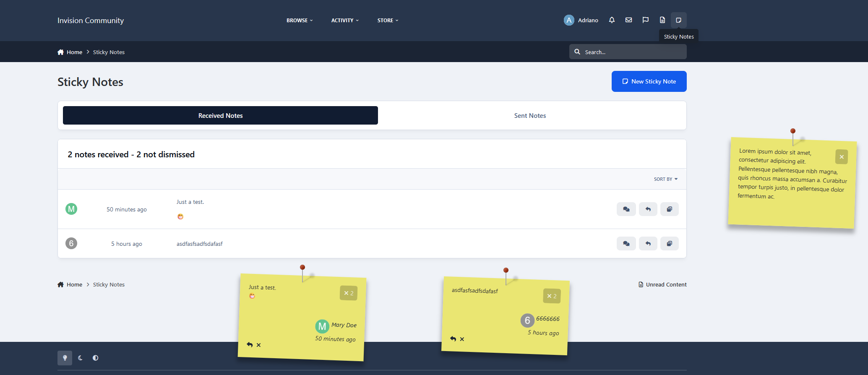The height and width of the screenshot is (375, 868).
Task: Click the New Sticky Note button
Action: coord(649,81)
